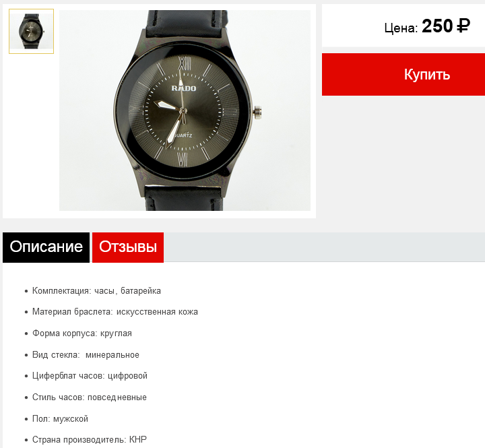
Task: Select the Циферблат часов: цифровой line
Action: [90, 376]
